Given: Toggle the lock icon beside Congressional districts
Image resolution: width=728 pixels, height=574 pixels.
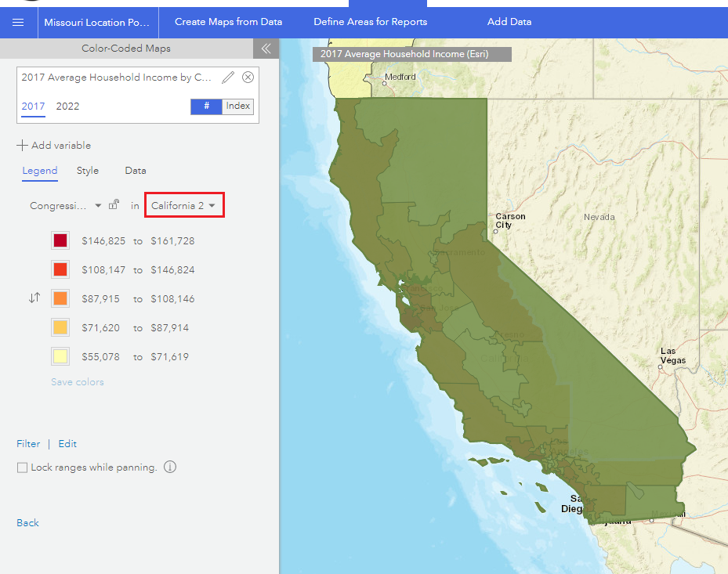Looking at the screenshot, I should (x=114, y=205).
